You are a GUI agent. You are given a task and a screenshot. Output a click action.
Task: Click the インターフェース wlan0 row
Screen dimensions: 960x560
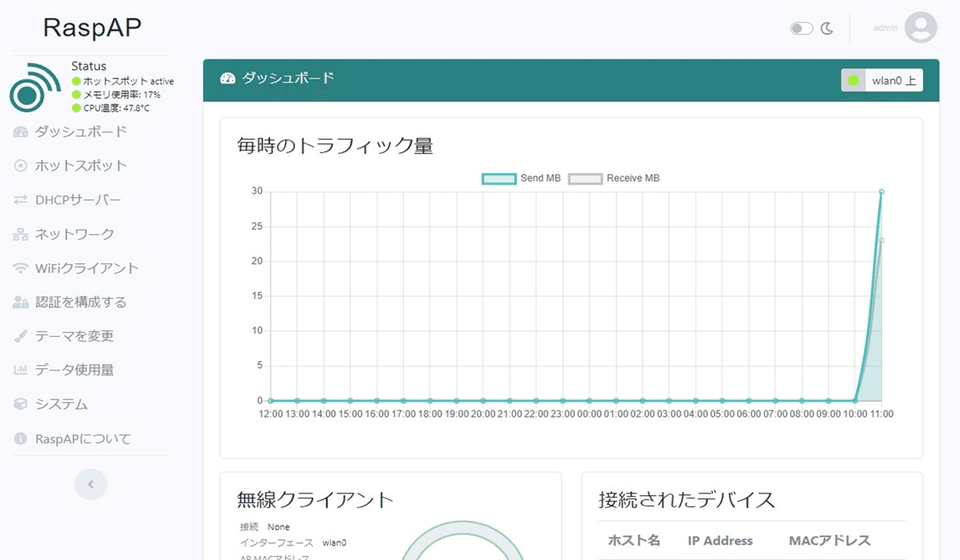pyautogui.click(x=293, y=542)
